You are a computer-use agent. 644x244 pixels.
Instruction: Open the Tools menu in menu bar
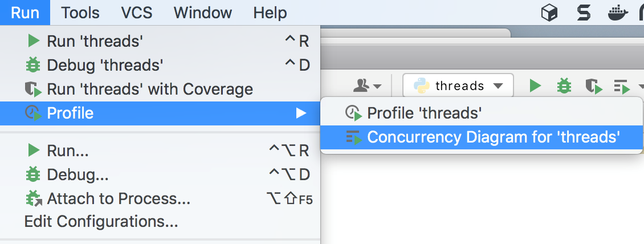(80, 13)
